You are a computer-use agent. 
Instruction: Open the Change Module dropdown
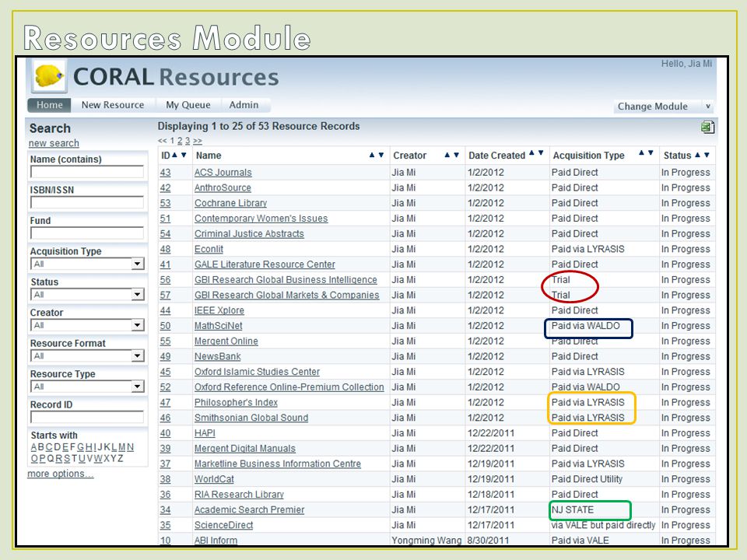tap(664, 107)
